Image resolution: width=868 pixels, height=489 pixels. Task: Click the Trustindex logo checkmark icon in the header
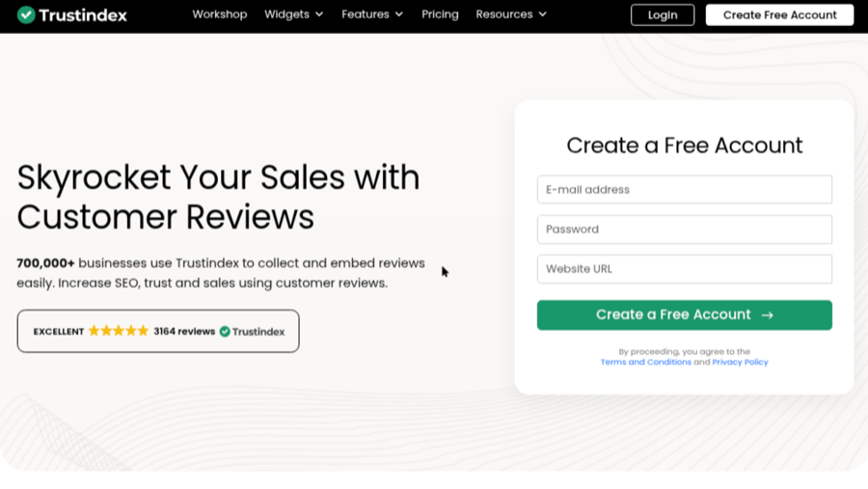(26, 15)
